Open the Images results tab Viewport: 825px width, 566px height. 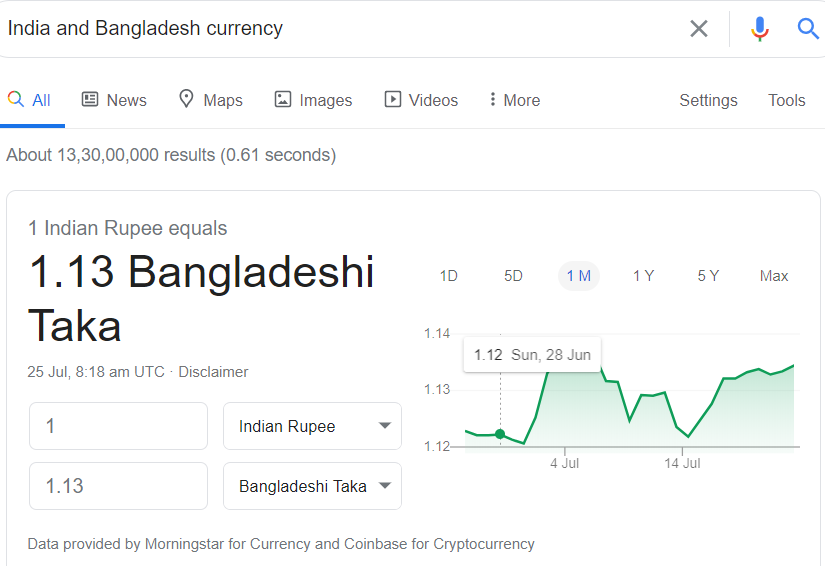[313, 100]
